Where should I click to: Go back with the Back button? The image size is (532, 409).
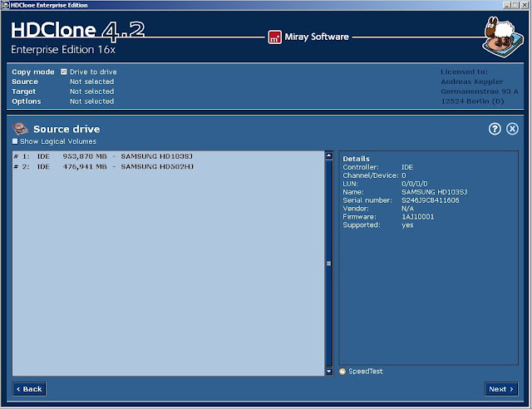point(29,389)
